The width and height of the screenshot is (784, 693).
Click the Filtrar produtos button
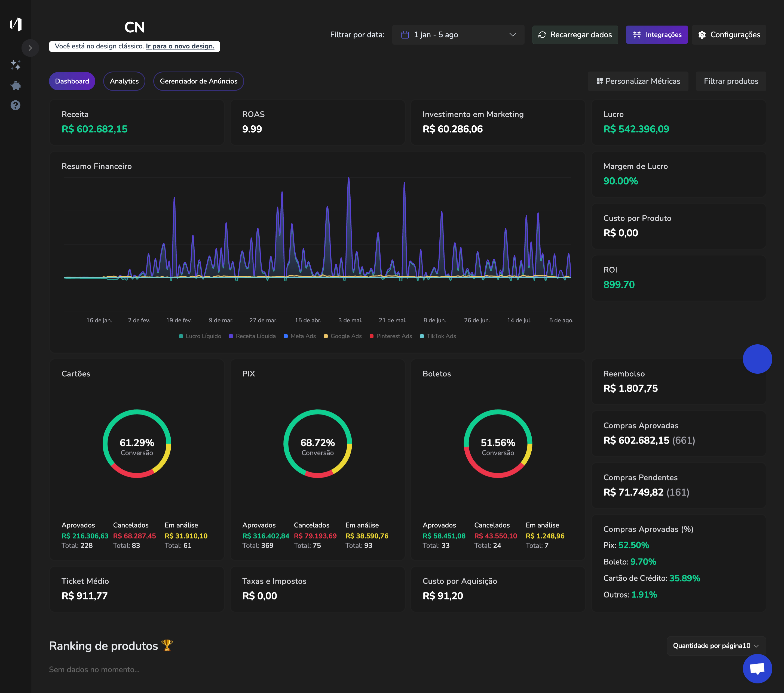coord(731,81)
